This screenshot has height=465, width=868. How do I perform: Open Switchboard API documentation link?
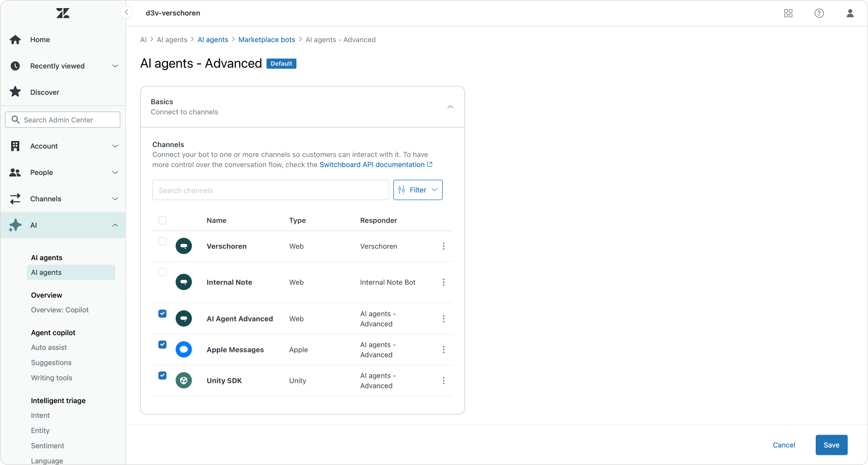click(x=372, y=164)
